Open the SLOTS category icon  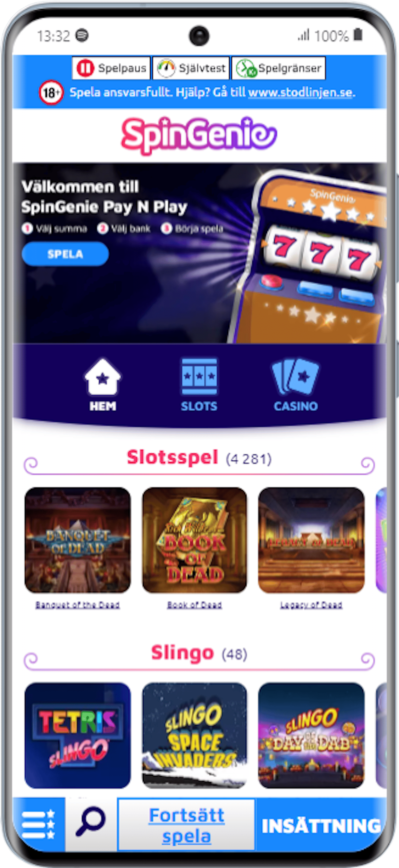(x=199, y=385)
